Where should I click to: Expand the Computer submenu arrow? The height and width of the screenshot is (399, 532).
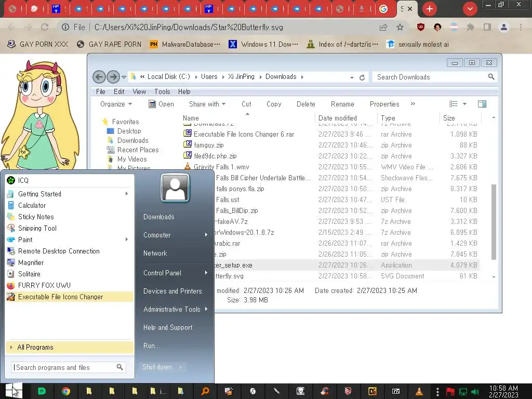point(206,235)
